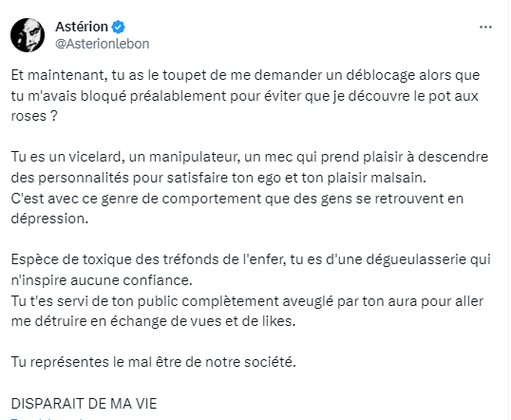Click the line starting 'Espèce de toxique'
Screen dimensions: 511x420
click(x=251, y=260)
